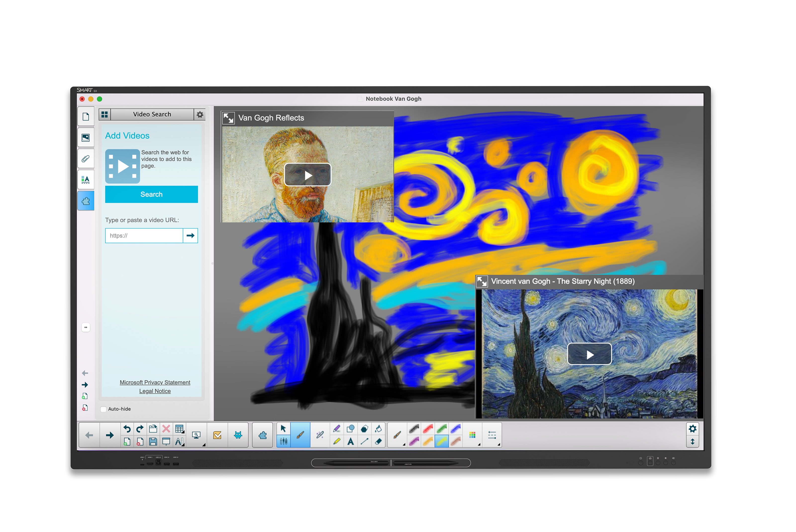796x532 pixels.
Task: Open Microsoft Privacy Statement link
Action: click(x=155, y=382)
